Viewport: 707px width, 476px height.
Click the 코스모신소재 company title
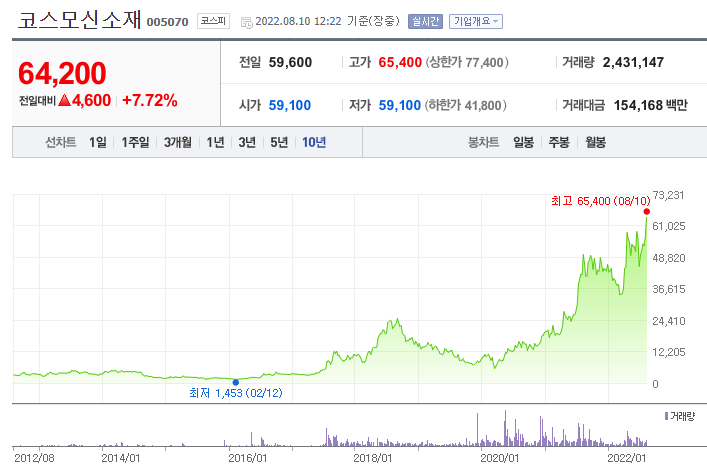[x=80, y=20]
